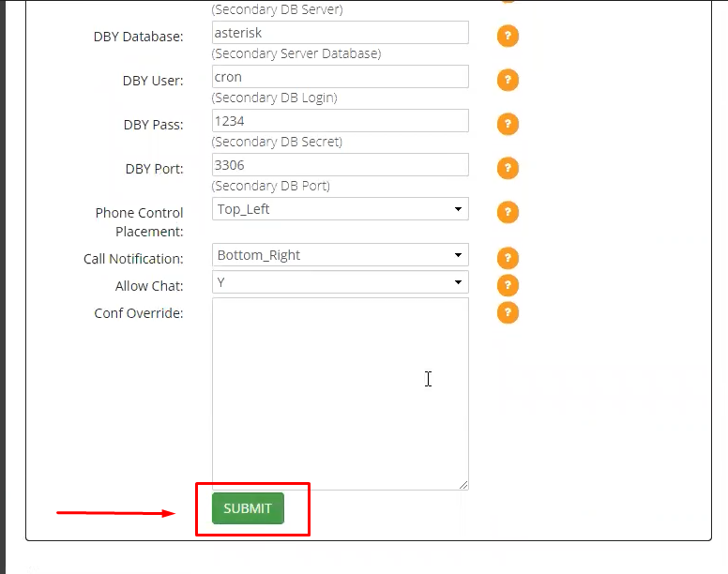Expand Allow Chat dropdown
This screenshot has width=728, height=574.
click(x=340, y=282)
